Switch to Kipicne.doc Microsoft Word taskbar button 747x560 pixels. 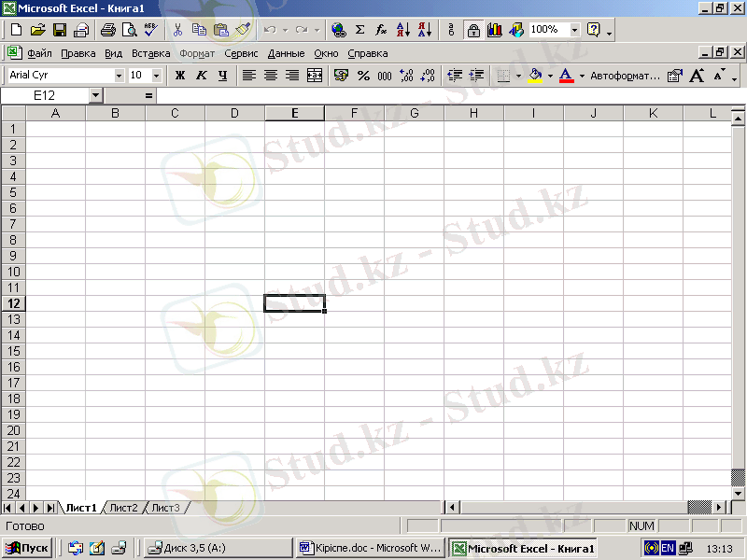[371, 548]
